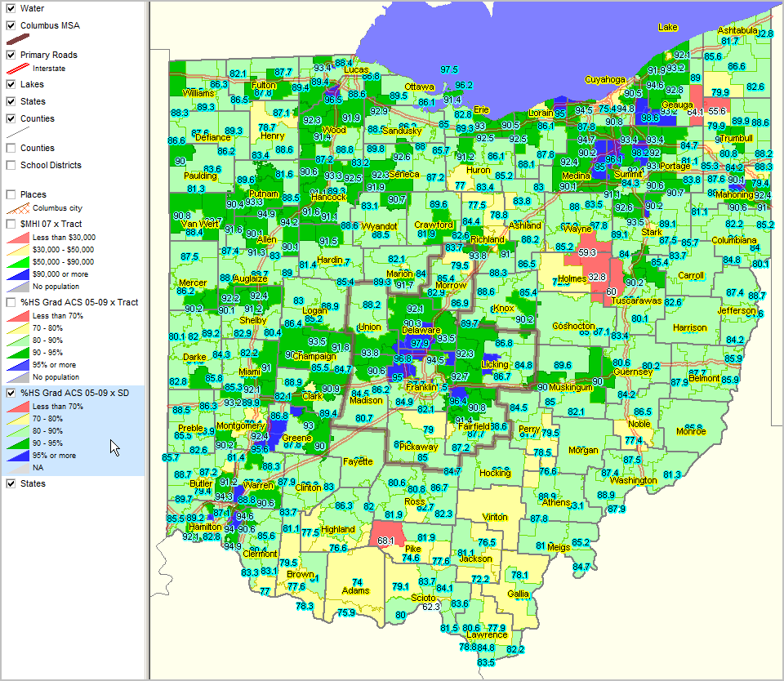Check the Places layer checkbox

coord(10,194)
